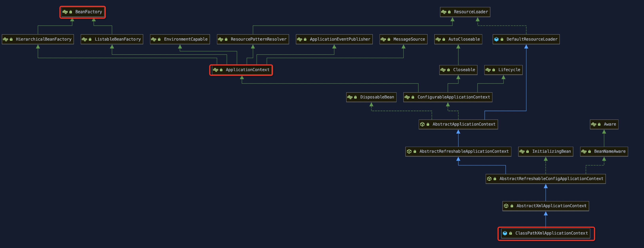Click the ConfigurableApplicationContext node

click(448, 97)
